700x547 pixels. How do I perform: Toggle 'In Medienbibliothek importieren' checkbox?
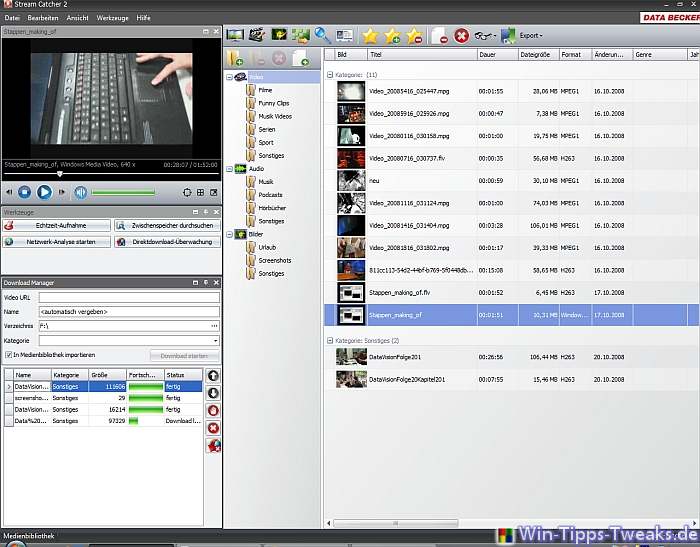point(8,355)
